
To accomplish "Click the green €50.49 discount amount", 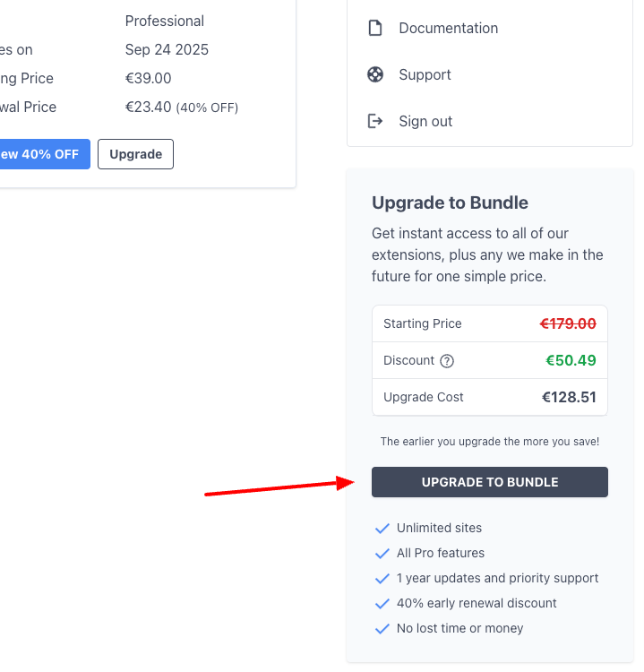I will click(x=571, y=360).
